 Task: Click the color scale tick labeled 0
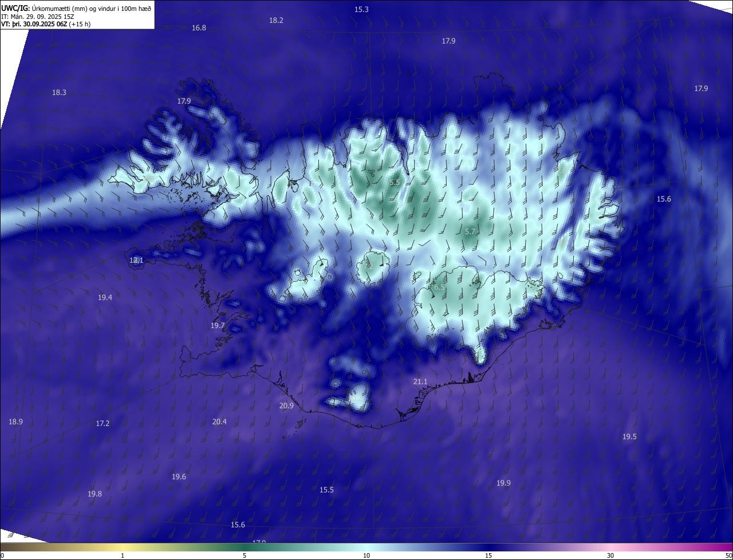coord(2,555)
